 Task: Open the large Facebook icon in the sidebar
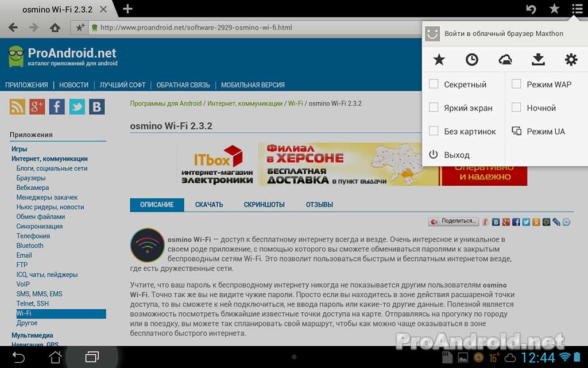pyautogui.click(x=57, y=107)
